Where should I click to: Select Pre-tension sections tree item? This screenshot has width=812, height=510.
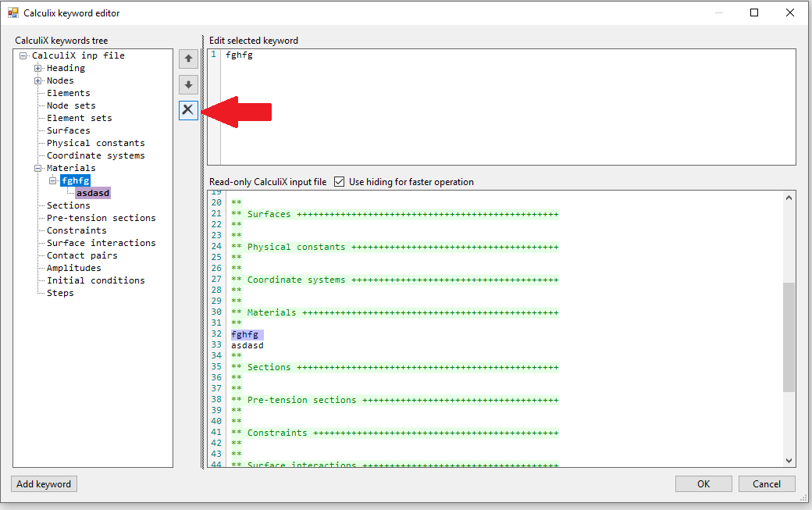tap(101, 218)
